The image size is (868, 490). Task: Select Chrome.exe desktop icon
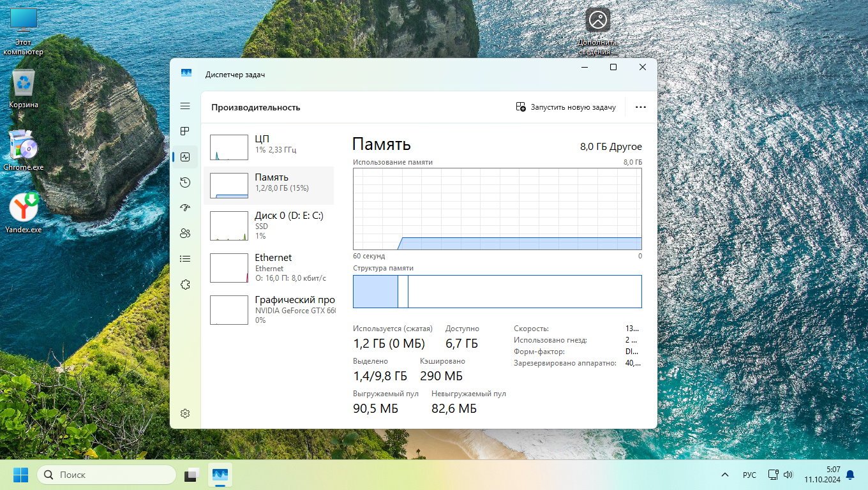point(24,151)
